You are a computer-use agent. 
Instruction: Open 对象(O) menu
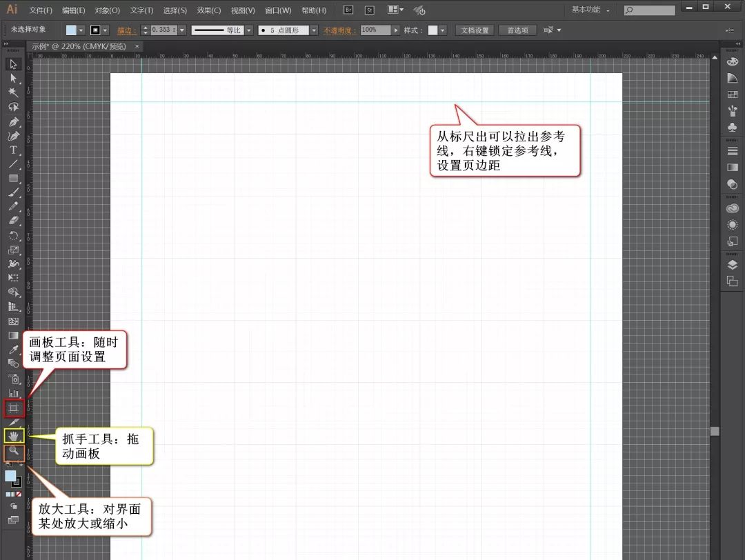[x=108, y=10]
